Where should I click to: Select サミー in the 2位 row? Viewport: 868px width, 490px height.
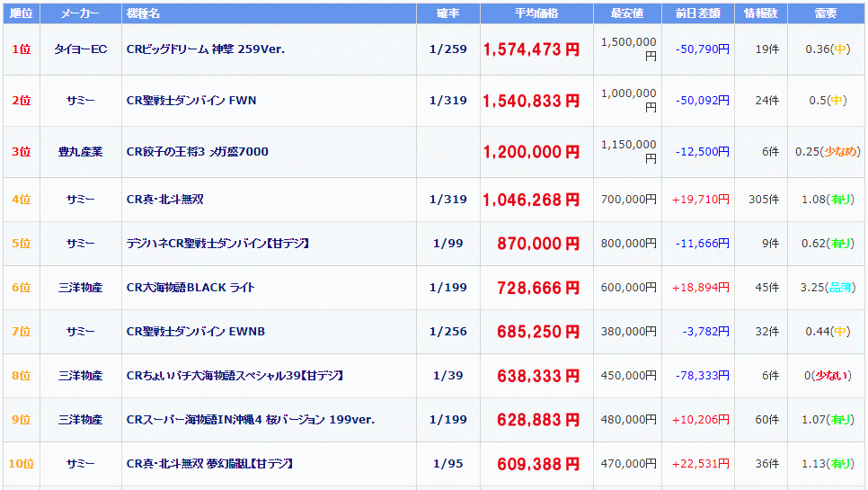81,101
